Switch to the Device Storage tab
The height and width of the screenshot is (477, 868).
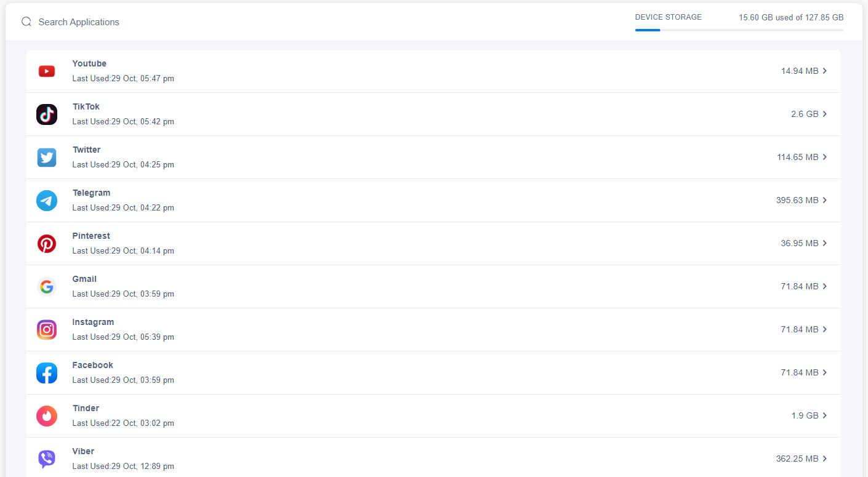(668, 17)
